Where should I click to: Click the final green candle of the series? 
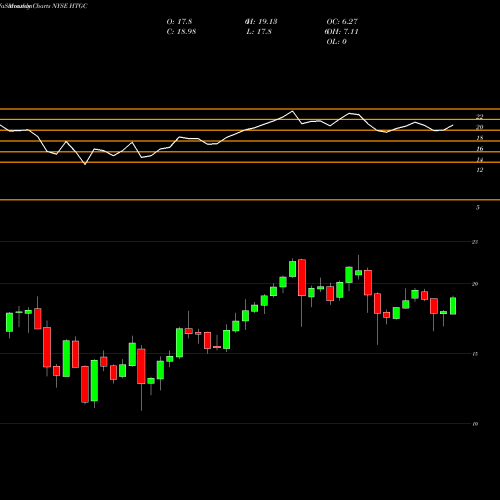(x=453, y=306)
